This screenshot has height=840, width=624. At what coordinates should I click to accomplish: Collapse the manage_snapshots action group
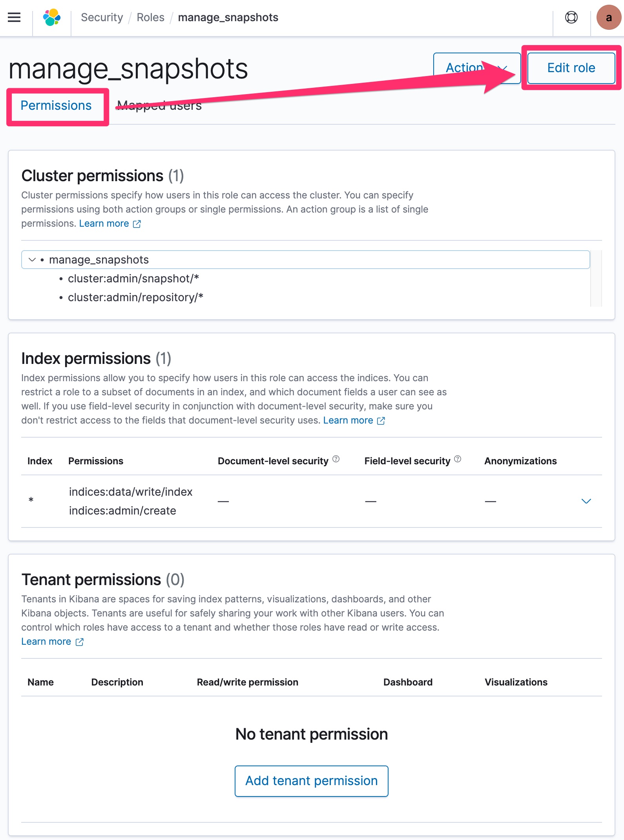(32, 260)
